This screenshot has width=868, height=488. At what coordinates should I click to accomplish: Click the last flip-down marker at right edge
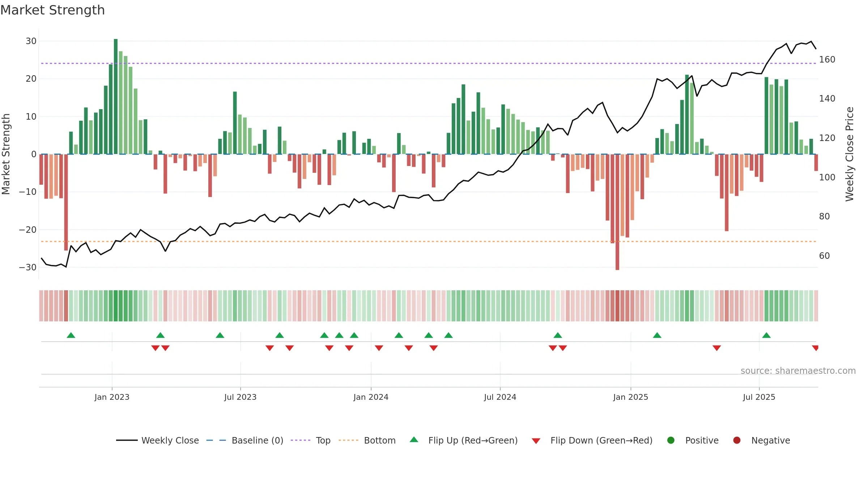pyautogui.click(x=815, y=348)
